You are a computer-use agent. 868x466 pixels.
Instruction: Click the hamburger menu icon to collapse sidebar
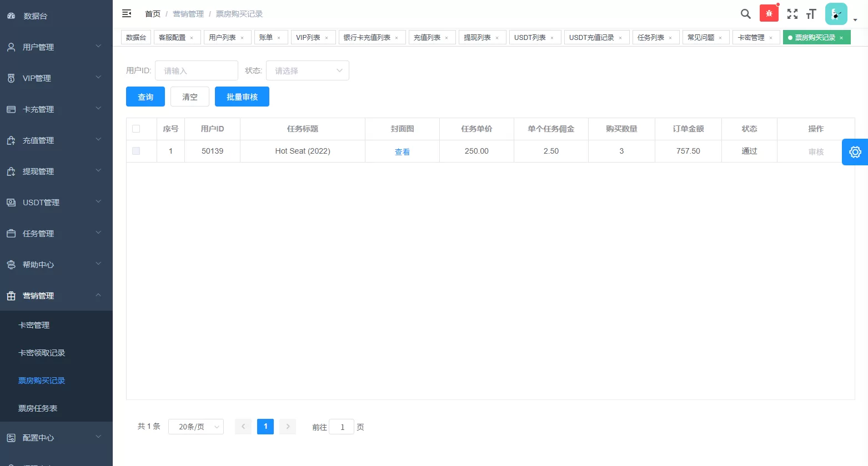(127, 13)
